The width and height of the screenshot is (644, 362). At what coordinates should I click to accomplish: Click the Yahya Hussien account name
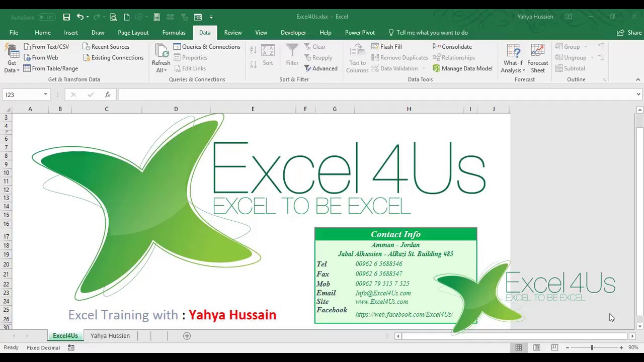pyautogui.click(x=535, y=17)
